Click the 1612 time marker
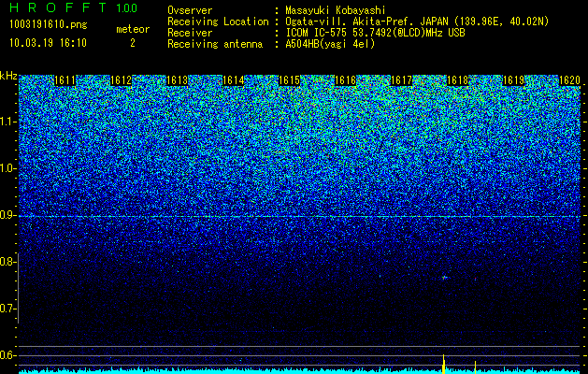Screen dimensions: 588x374 [x=122, y=80]
